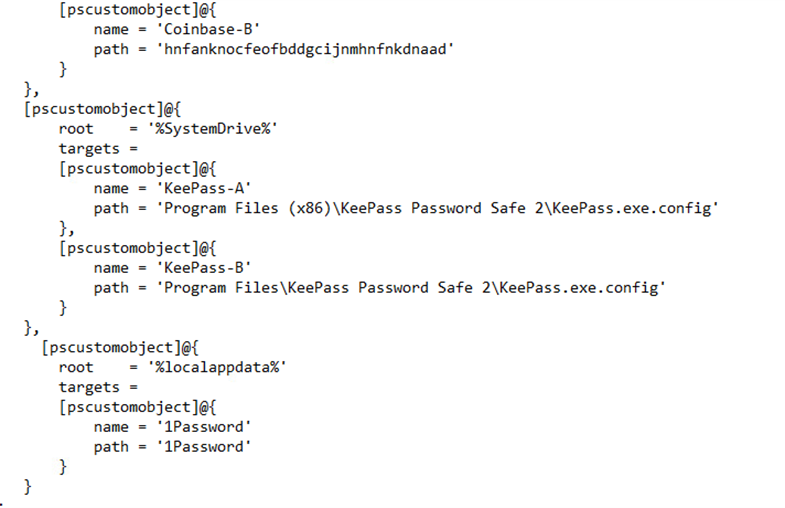The height and width of the screenshot is (508, 785).
Task: Click the 'targets' keyword under the %SystemDrive% root
Action: click(x=89, y=148)
